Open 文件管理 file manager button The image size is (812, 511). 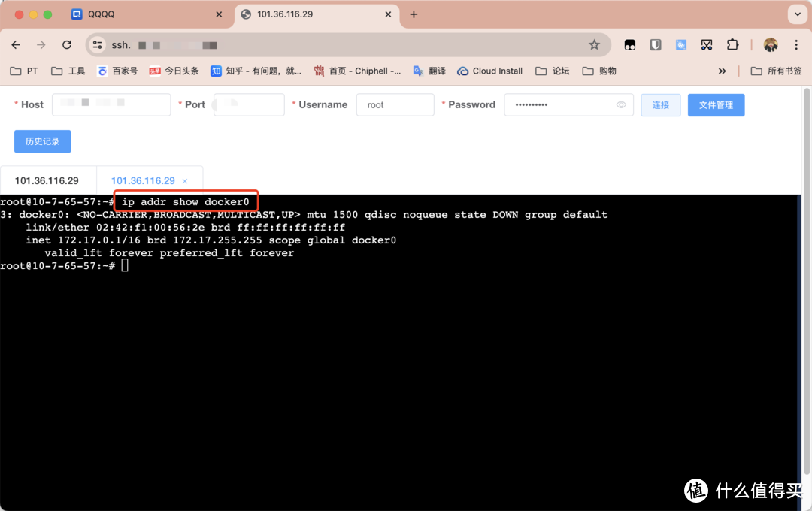[717, 105]
